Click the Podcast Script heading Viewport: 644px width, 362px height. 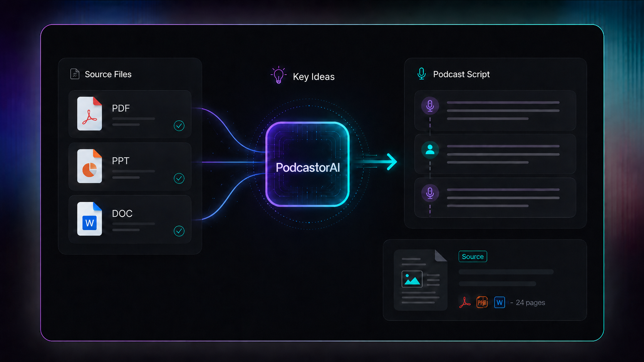(x=461, y=74)
